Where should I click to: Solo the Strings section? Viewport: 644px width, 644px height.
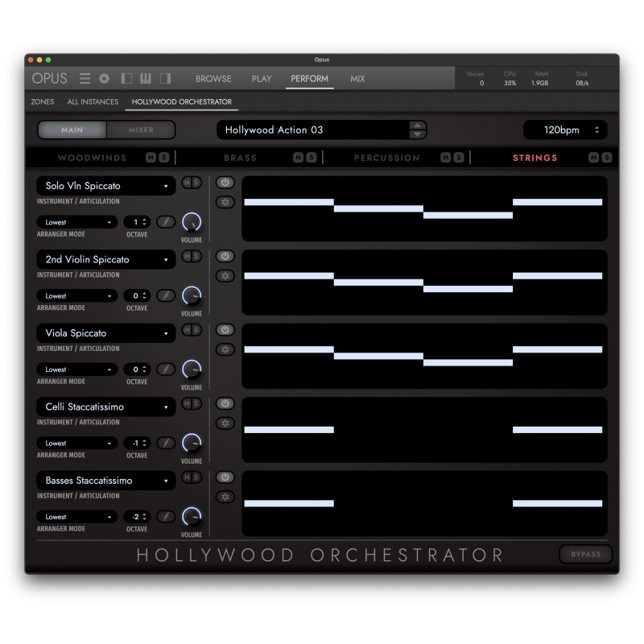(607, 158)
